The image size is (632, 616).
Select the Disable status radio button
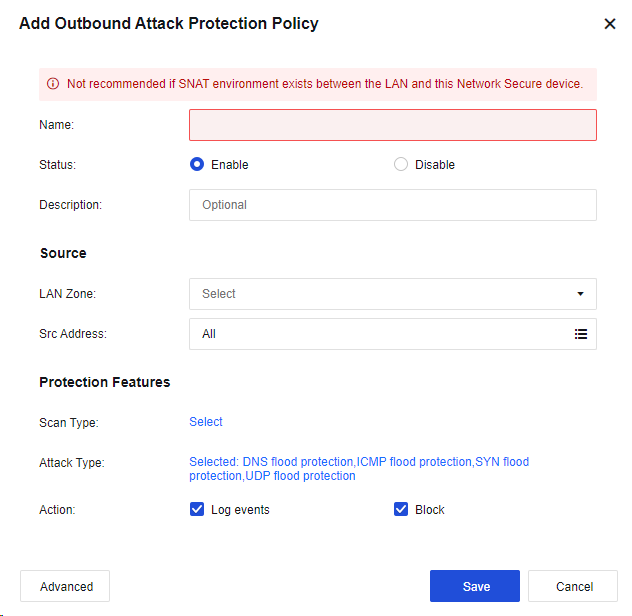401,164
